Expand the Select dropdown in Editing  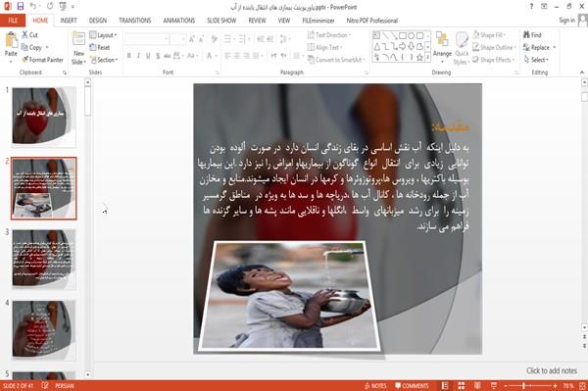coord(537,60)
